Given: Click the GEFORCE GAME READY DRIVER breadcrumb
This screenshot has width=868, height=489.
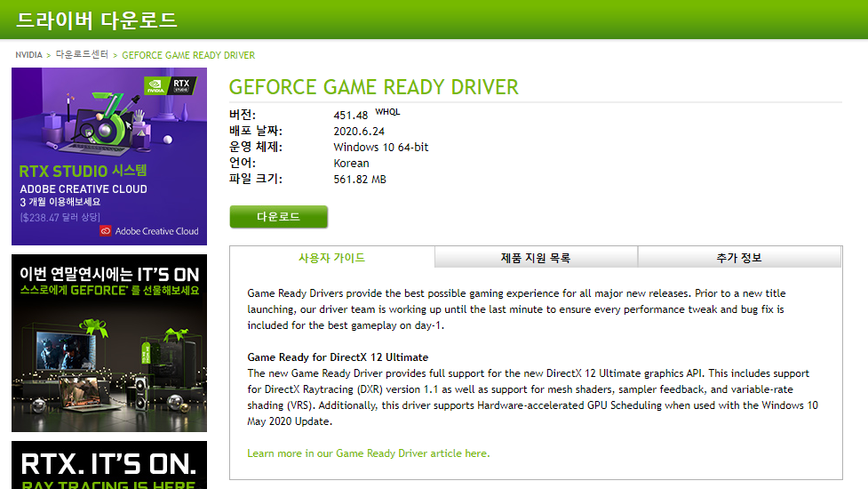Looking at the screenshot, I should 188,55.
